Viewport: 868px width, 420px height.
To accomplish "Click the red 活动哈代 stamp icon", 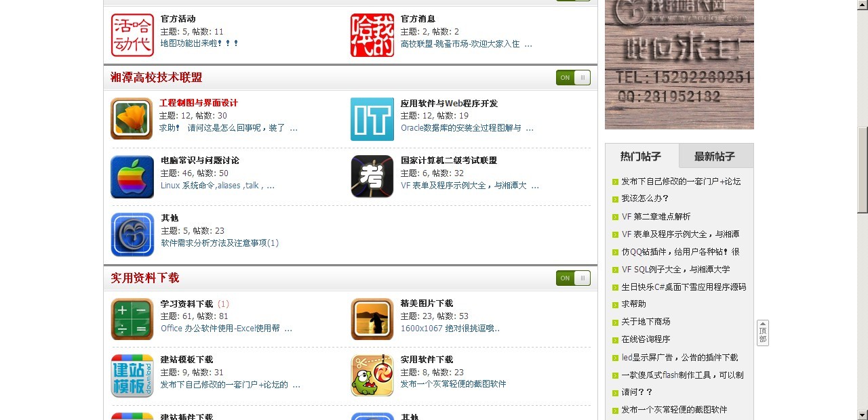I will point(132,35).
